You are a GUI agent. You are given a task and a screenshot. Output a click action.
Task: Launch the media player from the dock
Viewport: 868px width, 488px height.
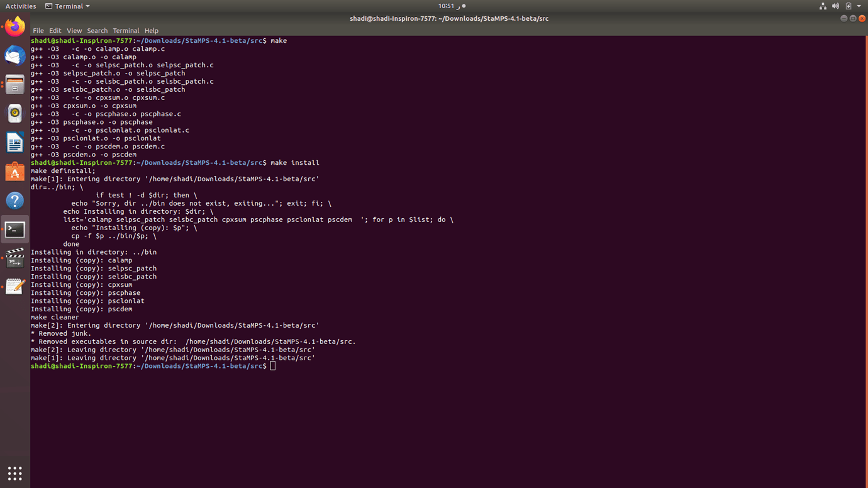(14, 113)
